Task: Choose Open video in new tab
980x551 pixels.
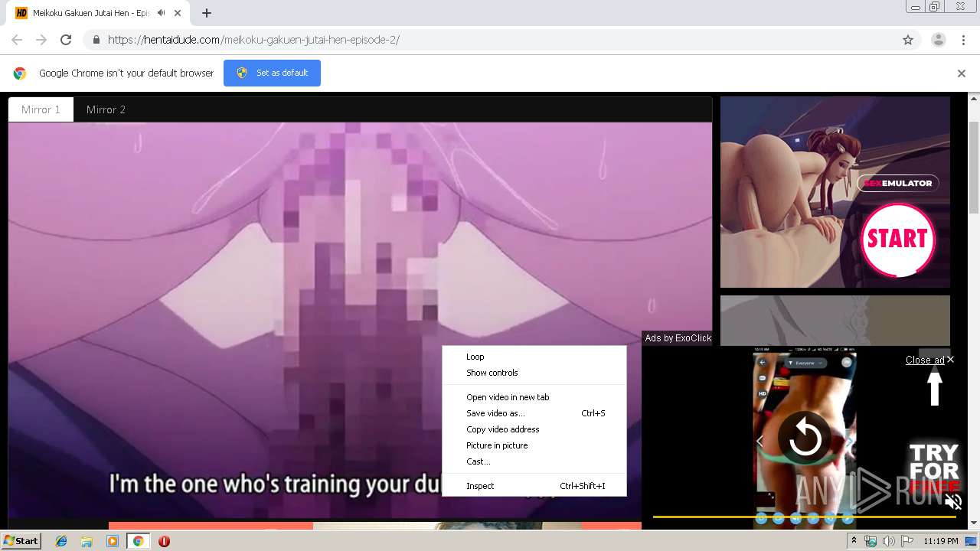Action: 534,397
